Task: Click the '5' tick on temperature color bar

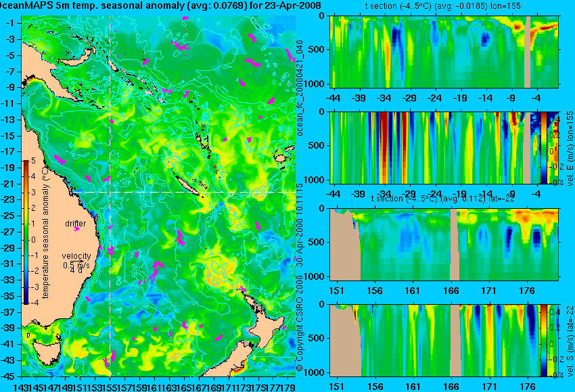Action: pos(33,161)
